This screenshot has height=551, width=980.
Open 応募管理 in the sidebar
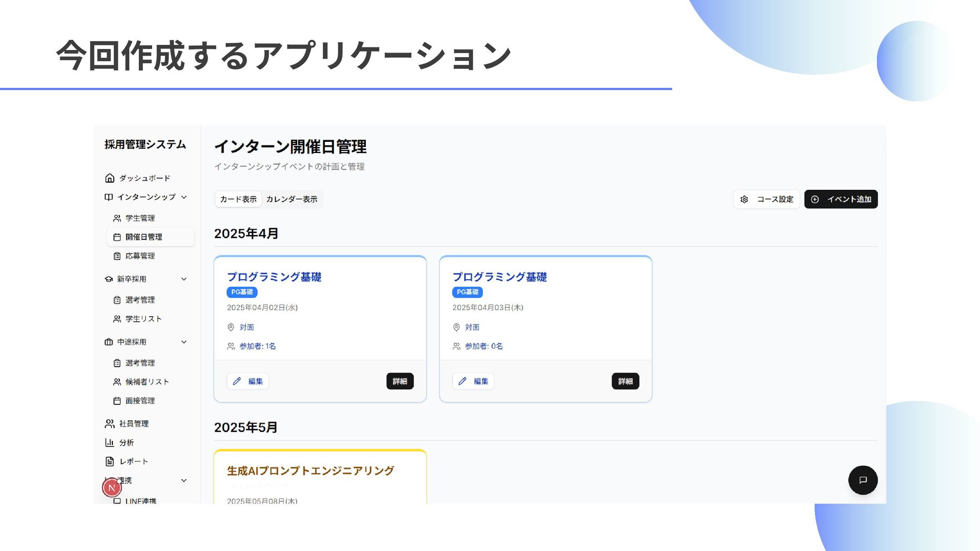click(x=140, y=256)
